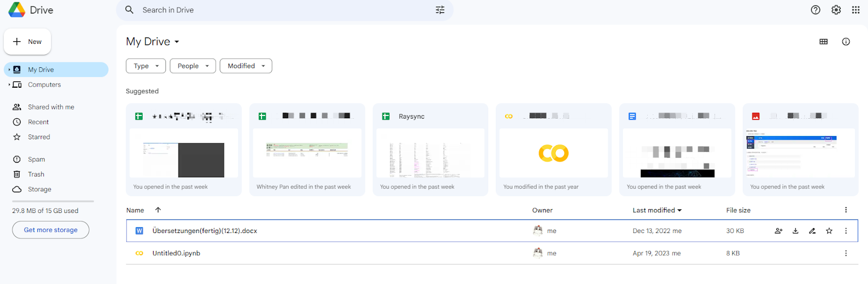Open the Modified filter dropdown

[246, 66]
